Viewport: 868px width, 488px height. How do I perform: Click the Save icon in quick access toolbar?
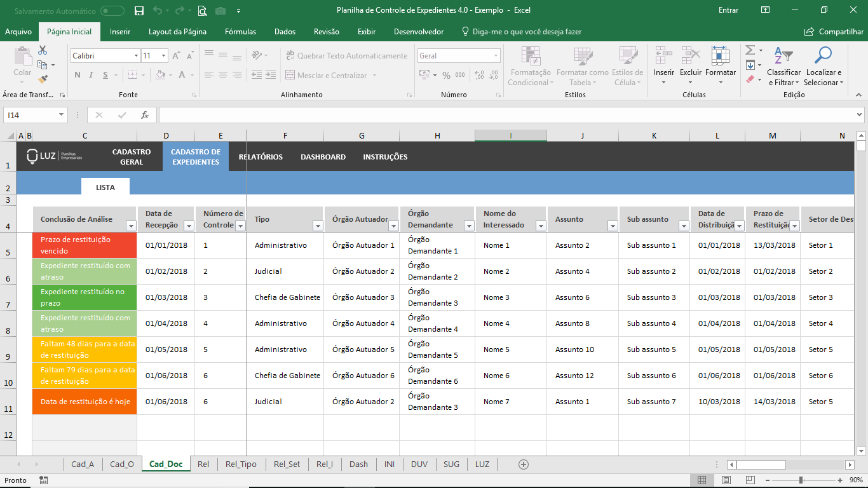[139, 10]
